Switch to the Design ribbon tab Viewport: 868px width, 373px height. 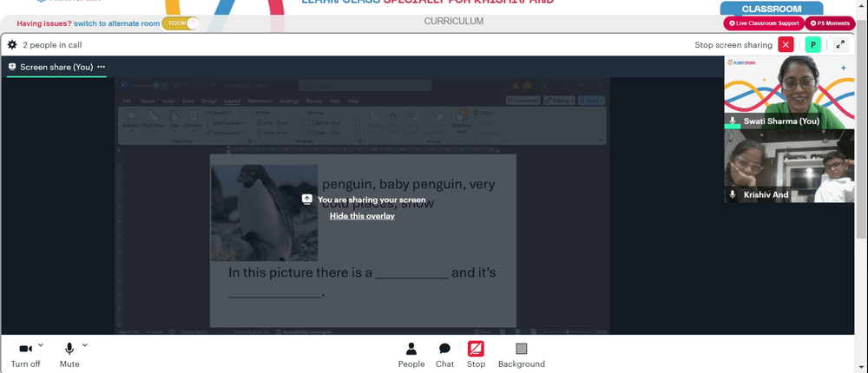tap(208, 101)
